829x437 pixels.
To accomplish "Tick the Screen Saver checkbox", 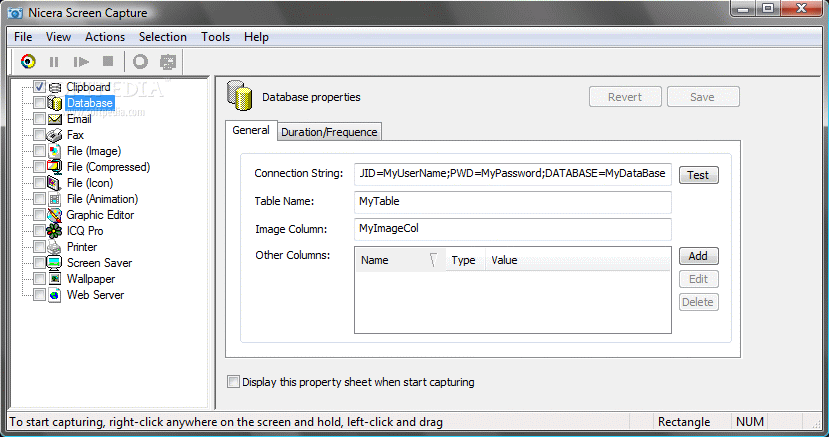I will click(x=40, y=263).
